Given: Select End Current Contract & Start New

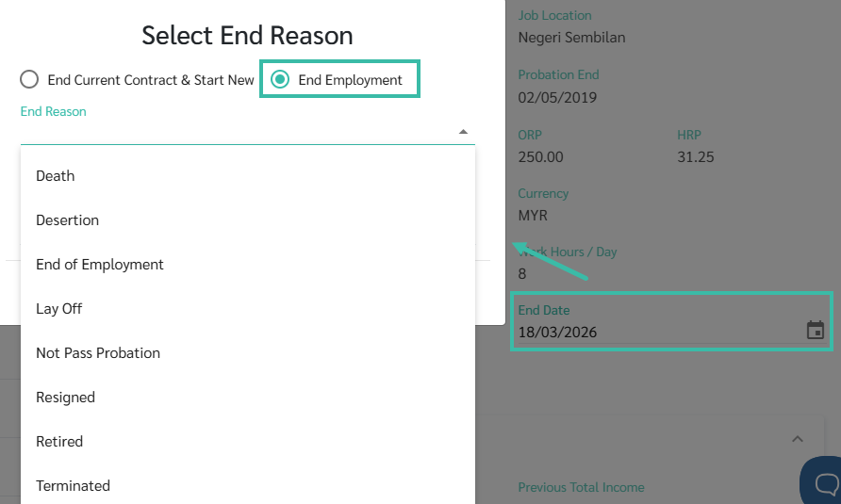Looking at the screenshot, I should pos(29,80).
